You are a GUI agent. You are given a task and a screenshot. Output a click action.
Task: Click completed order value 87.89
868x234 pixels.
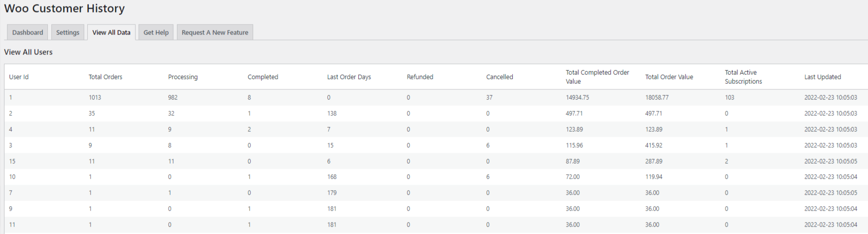573,161
